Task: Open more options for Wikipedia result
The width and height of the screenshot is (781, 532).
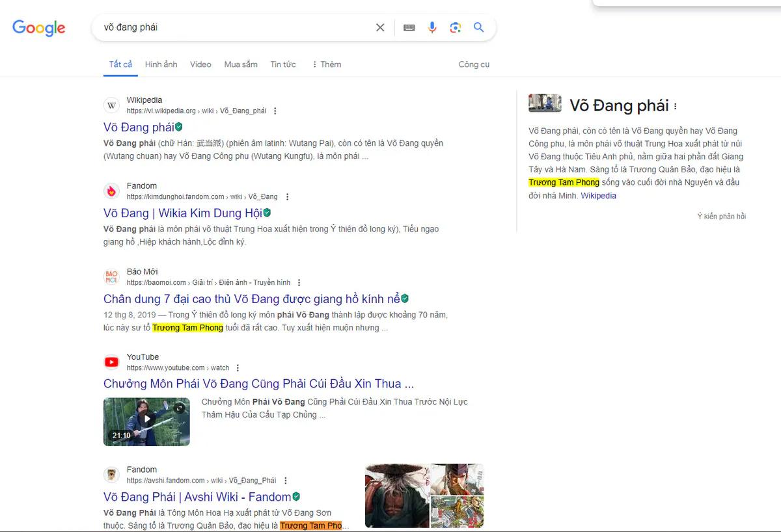Action: [275, 111]
